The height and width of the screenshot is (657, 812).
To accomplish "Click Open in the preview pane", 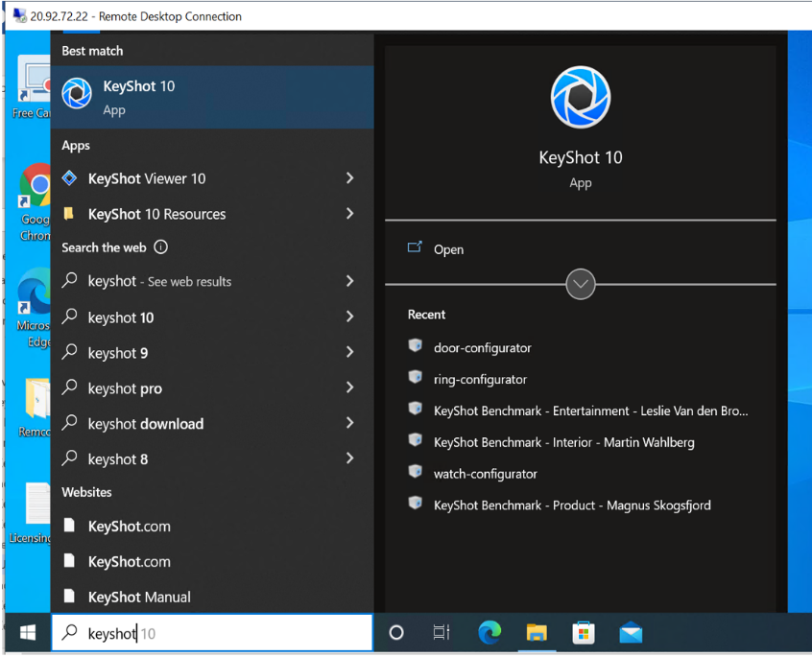I will [447, 249].
